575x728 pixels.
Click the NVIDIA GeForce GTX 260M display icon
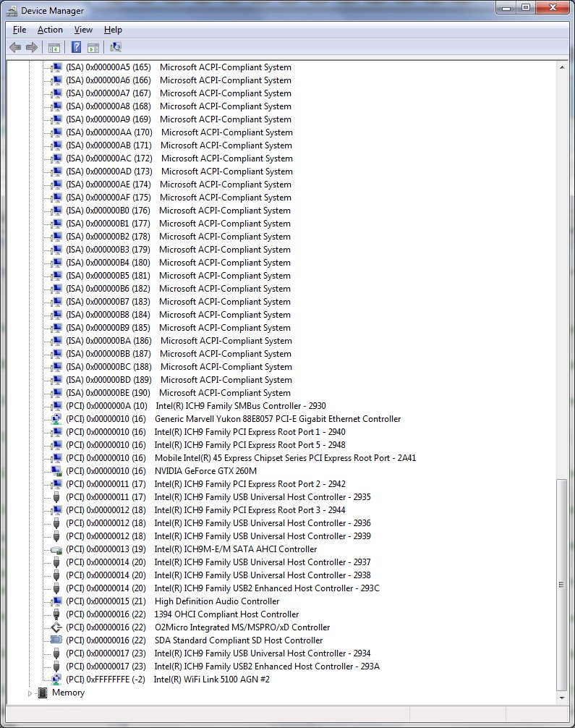56,471
